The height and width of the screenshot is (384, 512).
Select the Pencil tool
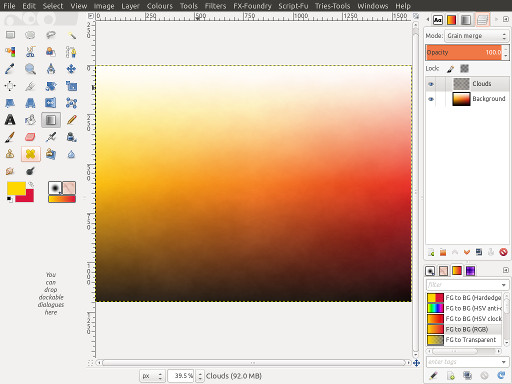[71, 120]
